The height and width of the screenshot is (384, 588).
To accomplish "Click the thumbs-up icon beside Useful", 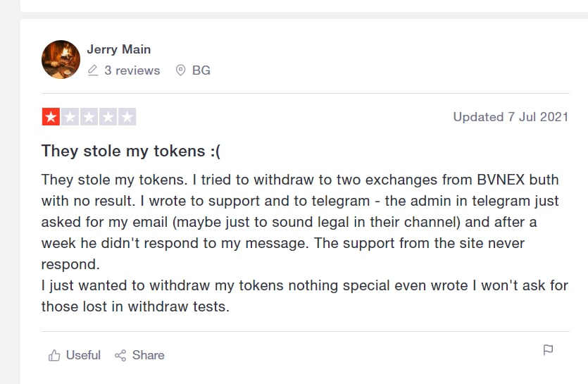I will [54, 356].
